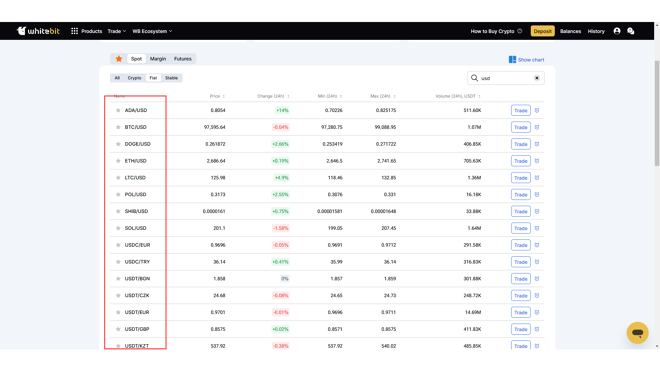Switch to the Margin tab
Screen dimensions: 660x371
(x=158, y=59)
